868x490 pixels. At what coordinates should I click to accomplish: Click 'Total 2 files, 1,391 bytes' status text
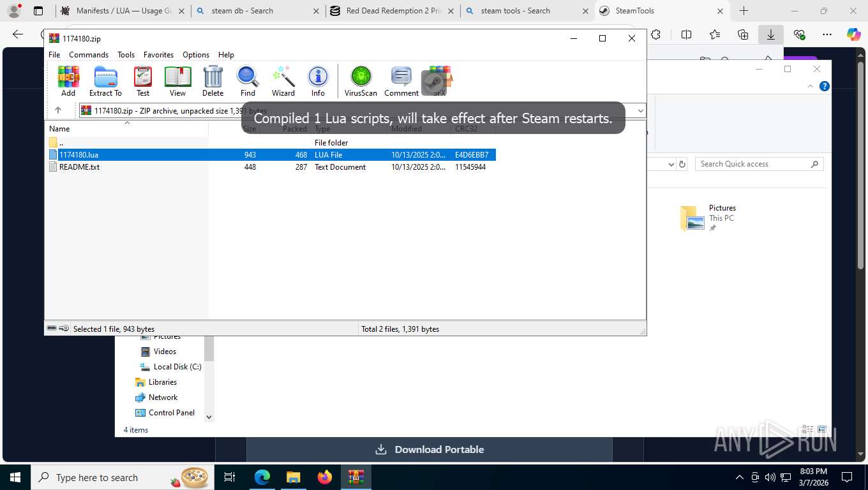[x=400, y=329]
